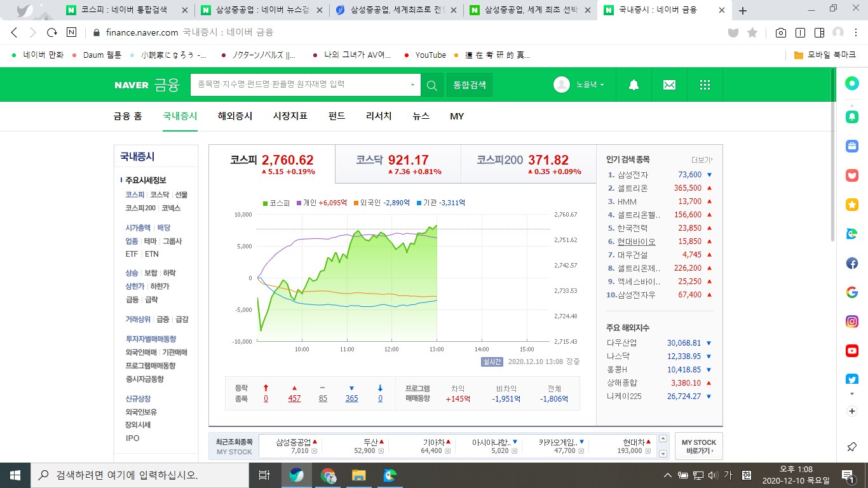
Task: Step recently viewed list up arrow
Action: click(663, 438)
